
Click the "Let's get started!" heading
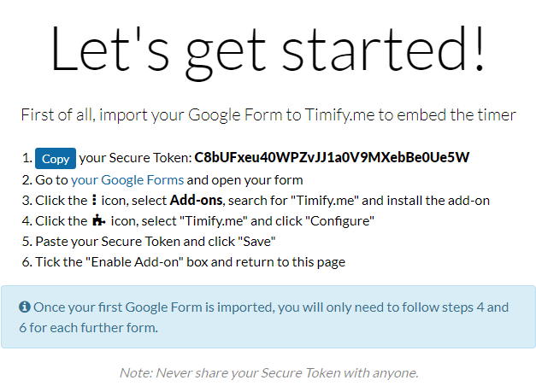click(268, 51)
